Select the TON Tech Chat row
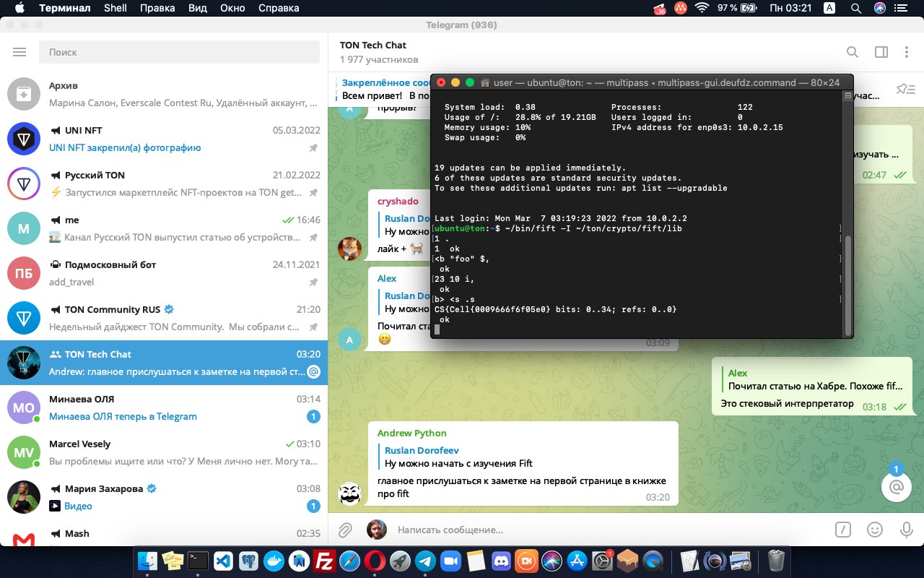 coord(164,363)
